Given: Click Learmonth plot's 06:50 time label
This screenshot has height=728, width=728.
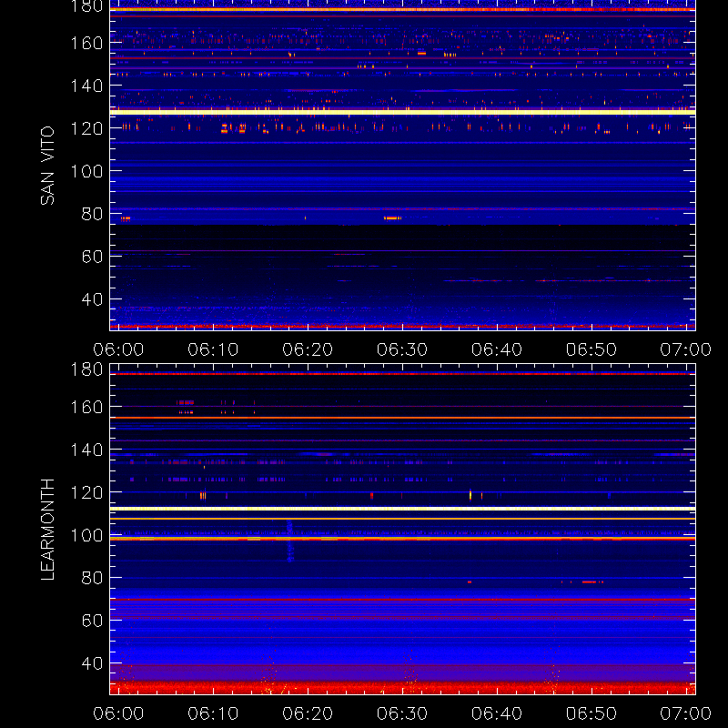Looking at the screenshot, I should pyautogui.click(x=591, y=713).
